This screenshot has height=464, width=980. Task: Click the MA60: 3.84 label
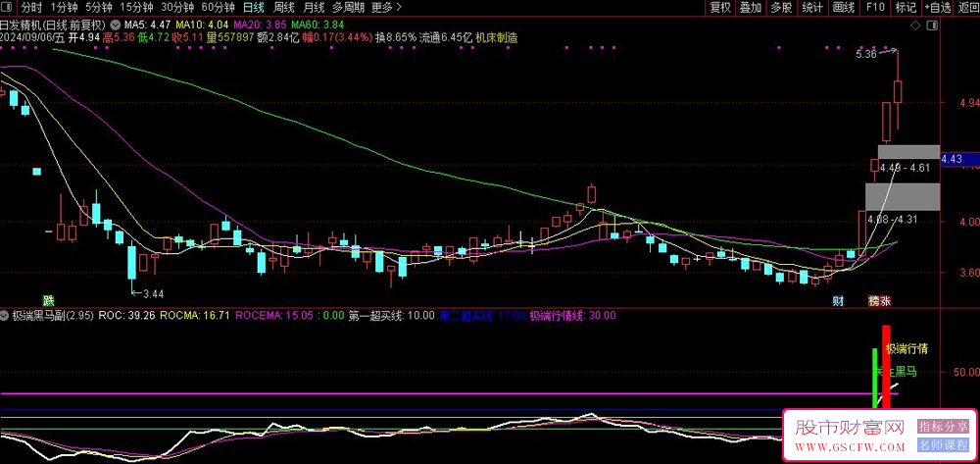318,26
